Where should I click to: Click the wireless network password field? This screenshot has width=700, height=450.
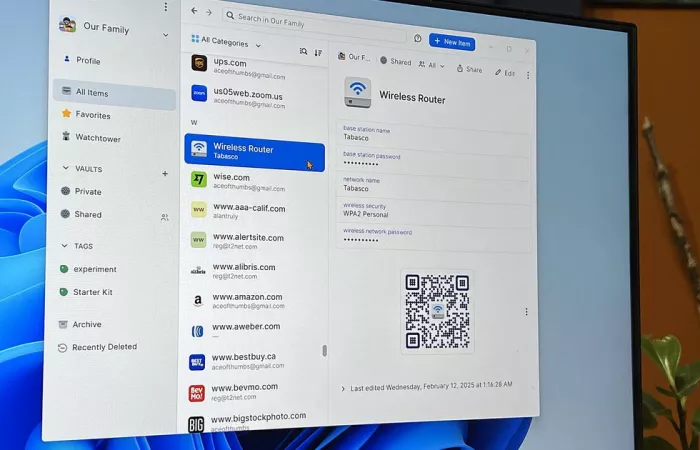pyautogui.click(x=433, y=237)
